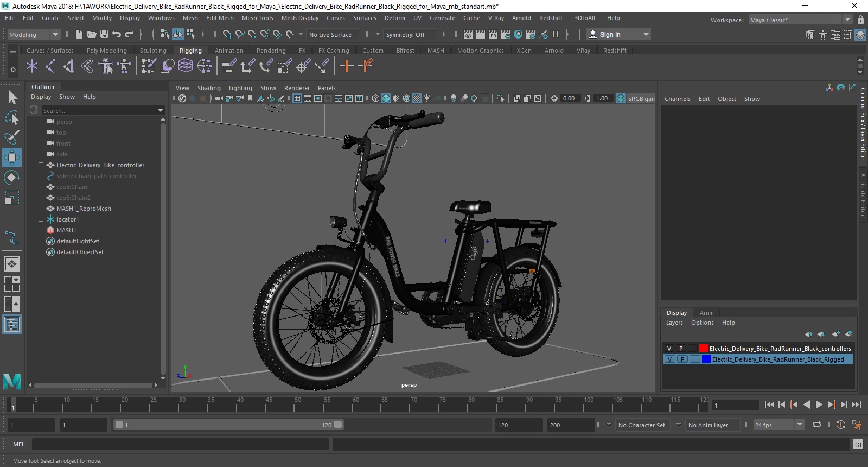
Task: Click the Undo arrow icon
Action: (116, 34)
